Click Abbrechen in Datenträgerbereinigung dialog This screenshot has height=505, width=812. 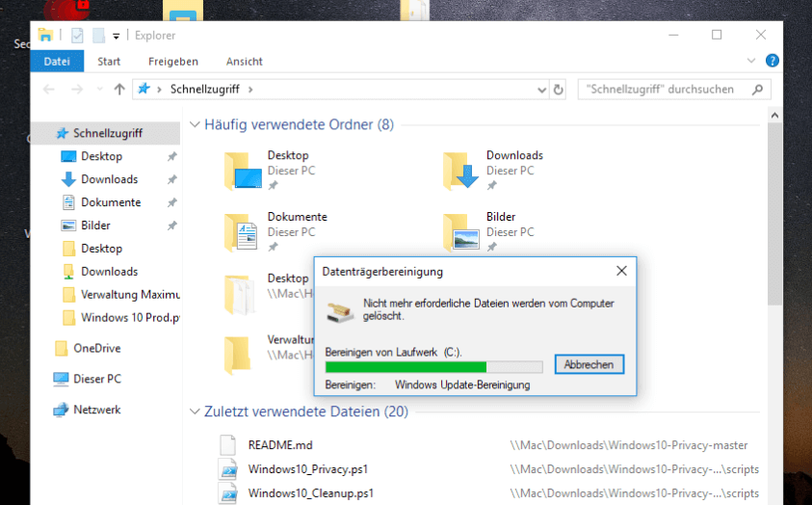pyautogui.click(x=589, y=364)
